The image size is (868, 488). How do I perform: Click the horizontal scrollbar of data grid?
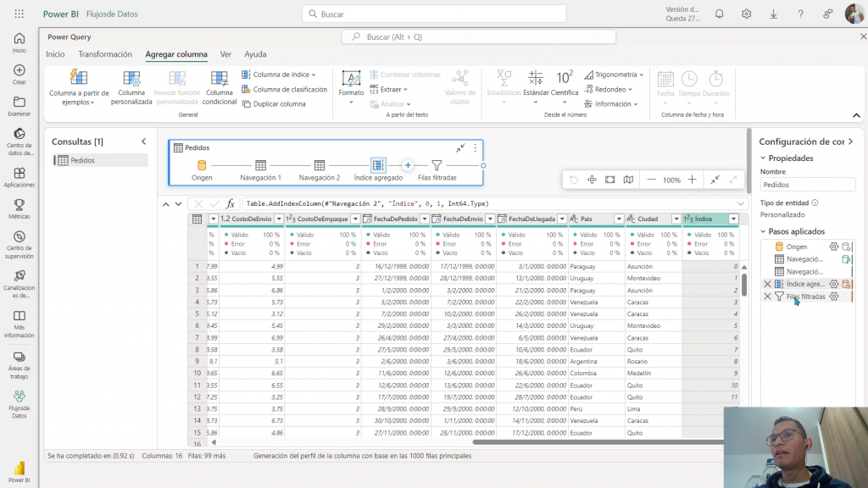[x=598, y=442]
